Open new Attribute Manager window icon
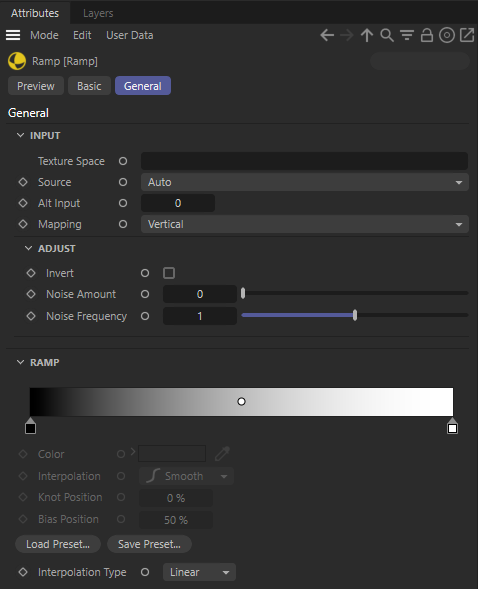This screenshot has width=478, height=589. [467, 35]
